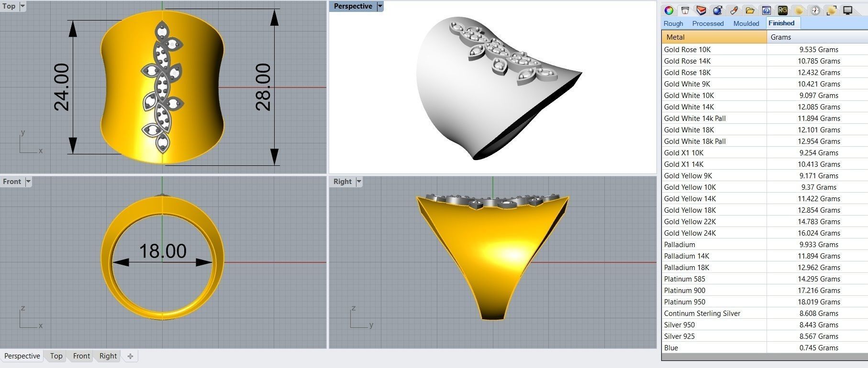Image resolution: width=868 pixels, height=368 pixels.
Task: Open the color wheel panel tab
Action: click(669, 10)
